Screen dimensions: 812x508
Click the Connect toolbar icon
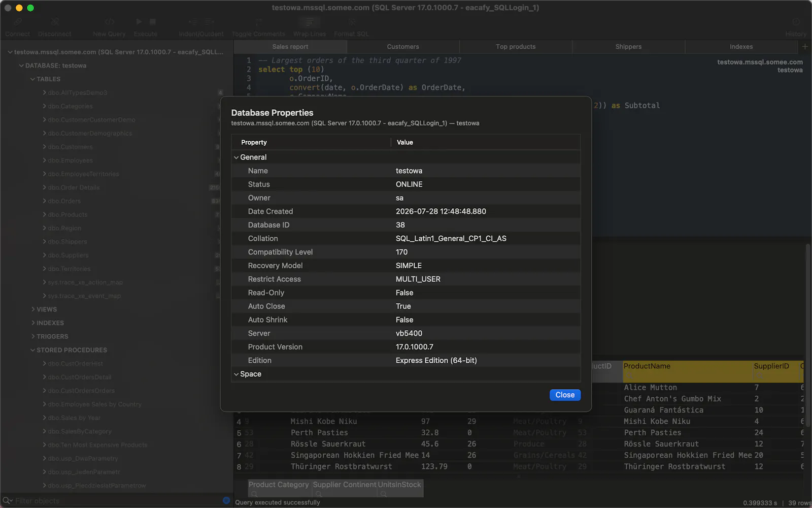pyautogui.click(x=18, y=22)
